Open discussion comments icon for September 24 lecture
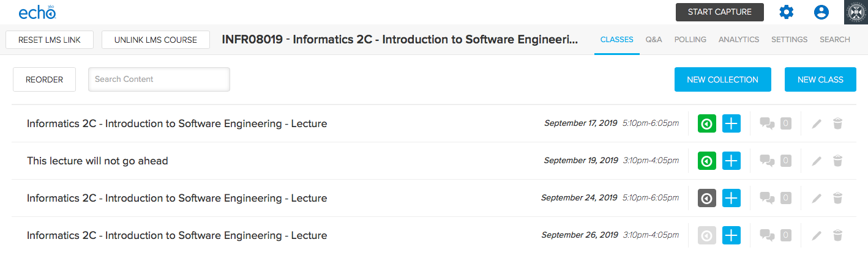This screenshot has height=253, width=868. 767,198
